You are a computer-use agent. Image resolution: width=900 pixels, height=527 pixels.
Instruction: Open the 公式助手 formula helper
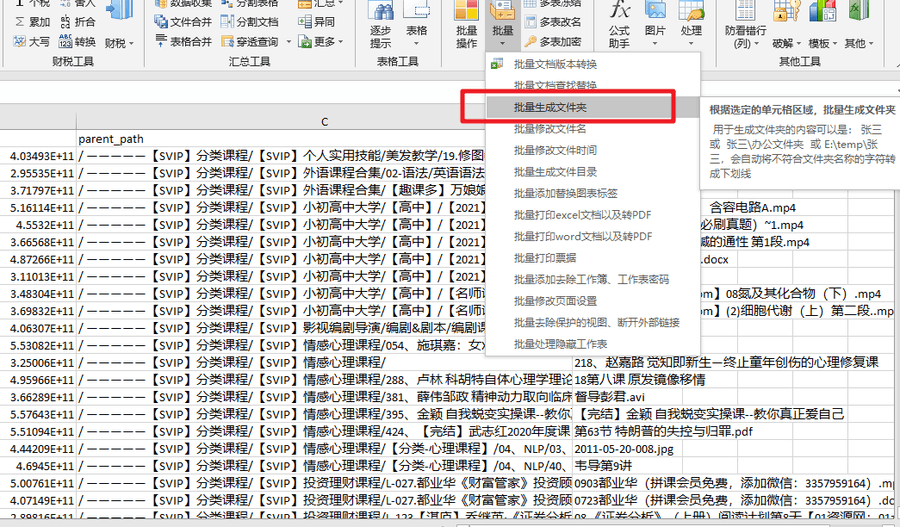click(619, 26)
